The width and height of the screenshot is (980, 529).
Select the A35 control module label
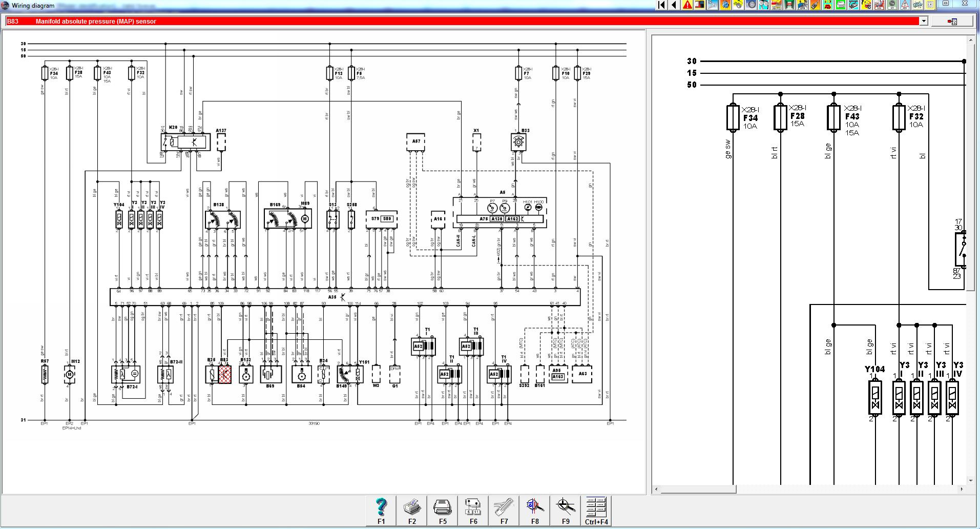tap(332, 297)
